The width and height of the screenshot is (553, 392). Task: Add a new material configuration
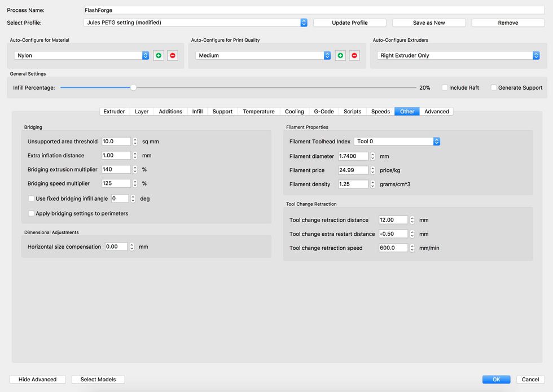[159, 55]
